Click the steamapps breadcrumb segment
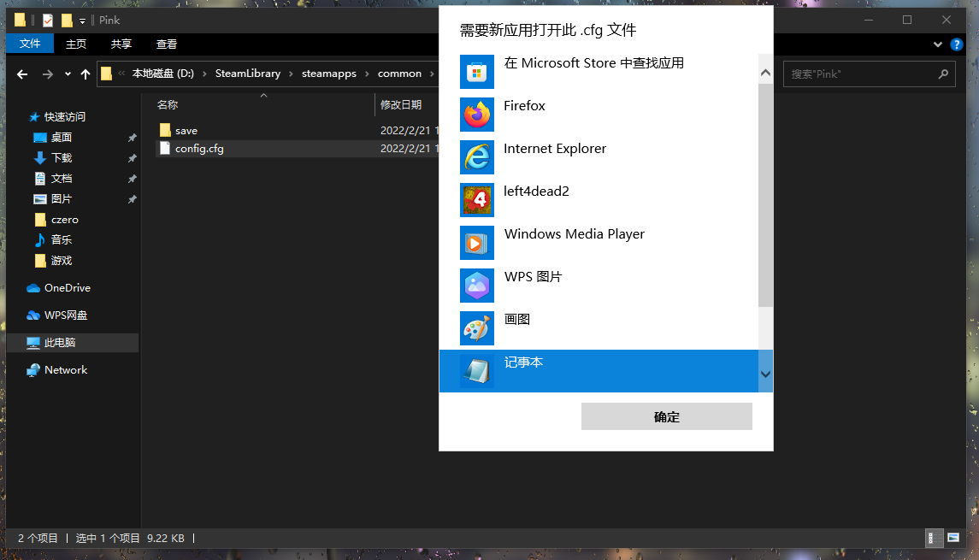The width and height of the screenshot is (979, 560). [329, 74]
